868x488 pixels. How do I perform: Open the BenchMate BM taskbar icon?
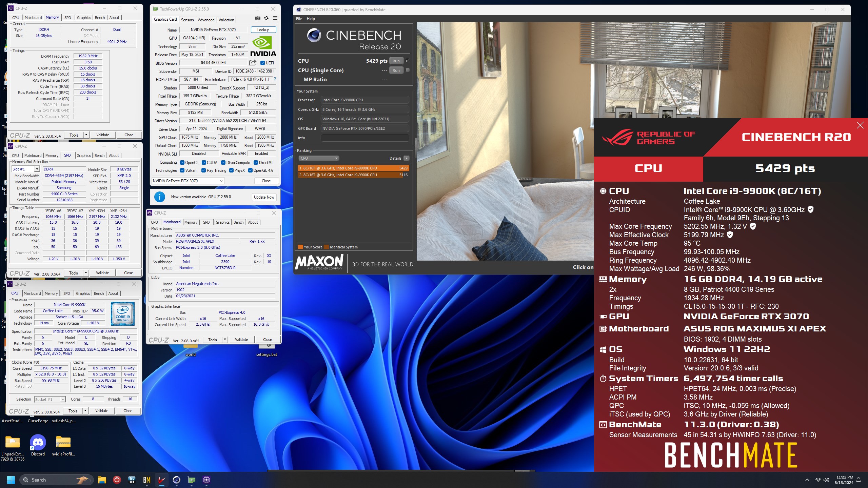tap(147, 480)
